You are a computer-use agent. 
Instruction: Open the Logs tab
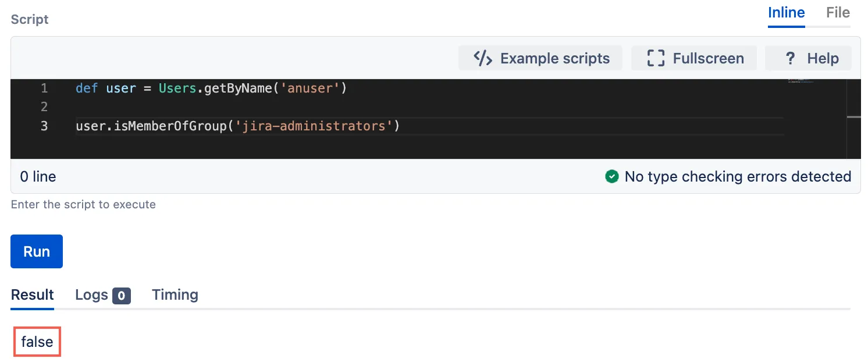click(103, 295)
